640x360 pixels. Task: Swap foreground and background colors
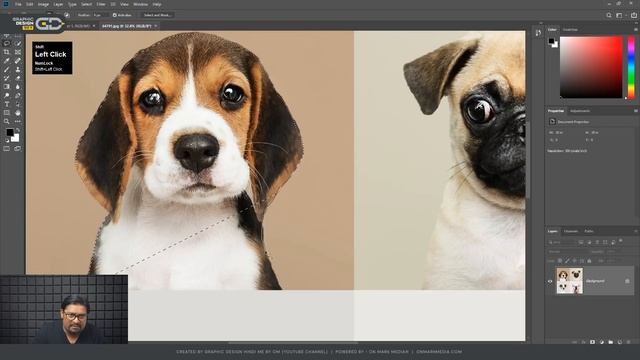point(18,130)
